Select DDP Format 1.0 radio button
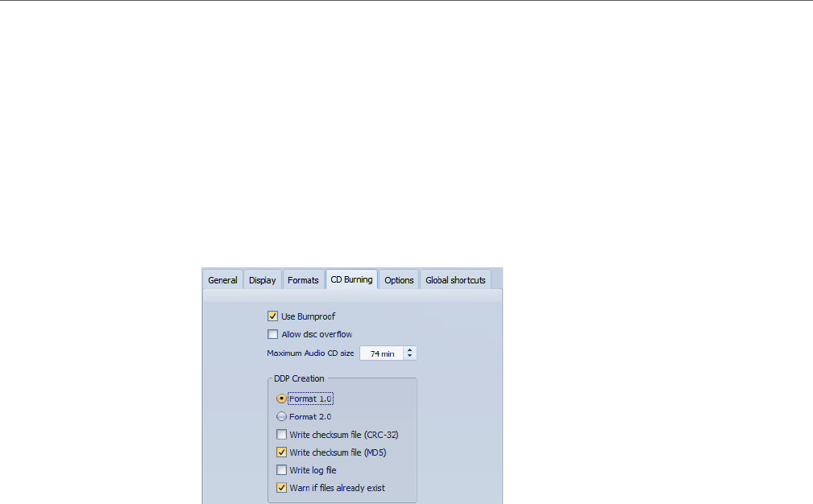The image size is (813, 504). coord(281,399)
